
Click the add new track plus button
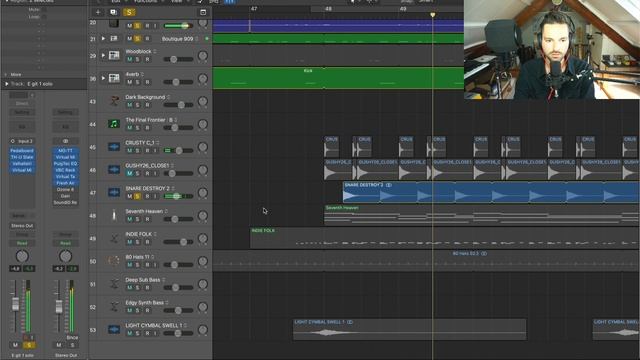[98, 12]
